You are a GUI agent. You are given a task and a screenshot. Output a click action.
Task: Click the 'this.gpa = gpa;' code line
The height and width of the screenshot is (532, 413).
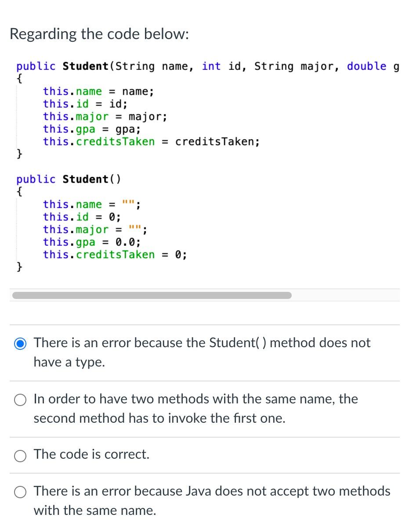pos(92,129)
